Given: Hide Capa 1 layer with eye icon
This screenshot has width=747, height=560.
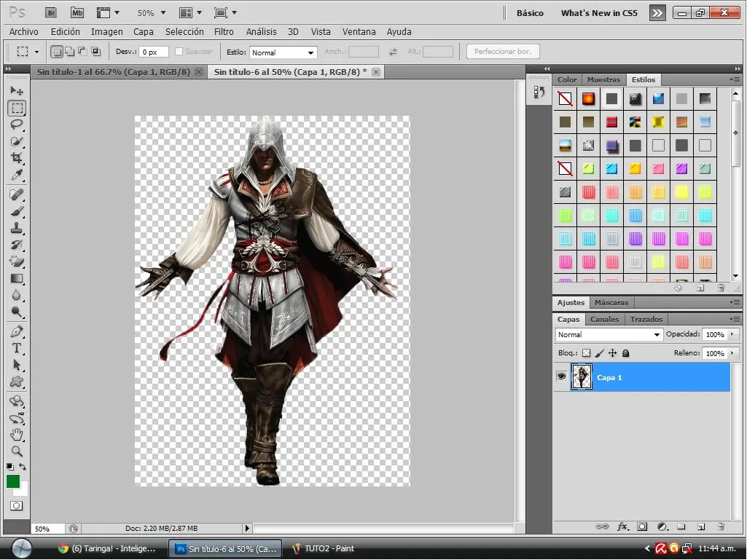Looking at the screenshot, I should click(562, 376).
